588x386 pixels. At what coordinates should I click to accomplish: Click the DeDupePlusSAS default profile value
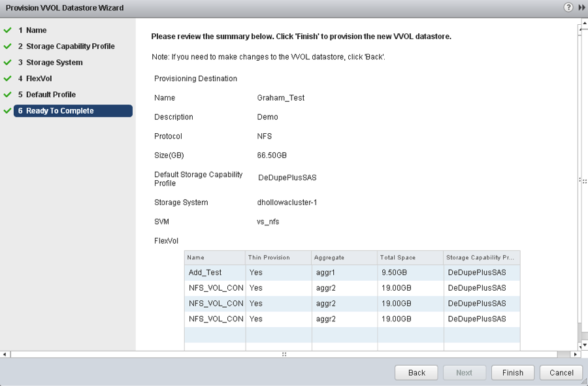point(287,178)
